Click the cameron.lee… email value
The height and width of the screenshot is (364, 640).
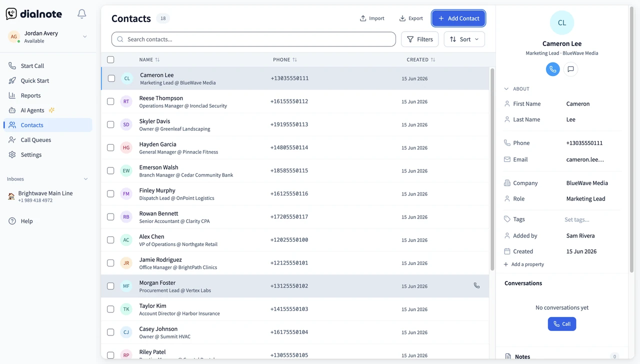(585, 159)
